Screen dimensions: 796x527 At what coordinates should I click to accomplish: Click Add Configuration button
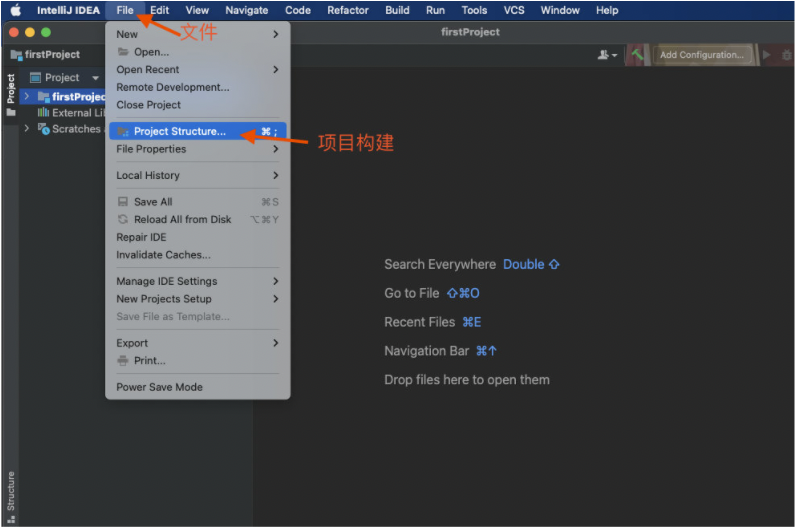pyautogui.click(x=702, y=55)
